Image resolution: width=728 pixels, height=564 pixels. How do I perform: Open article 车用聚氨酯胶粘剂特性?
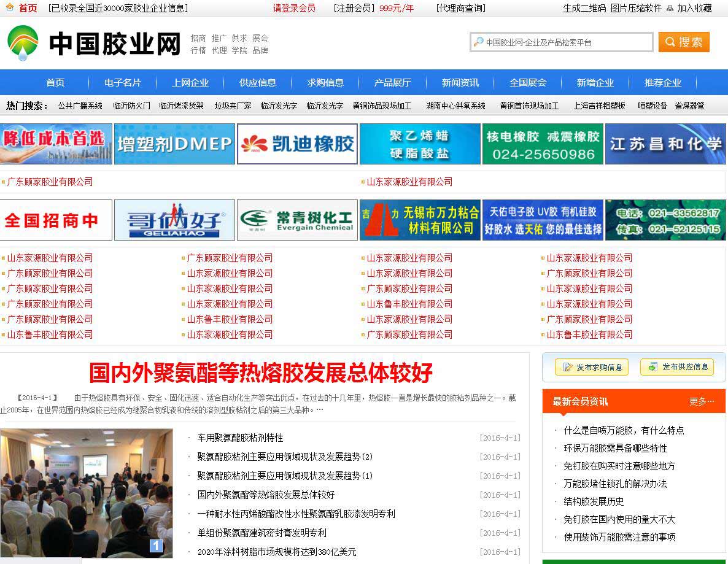[240, 438]
